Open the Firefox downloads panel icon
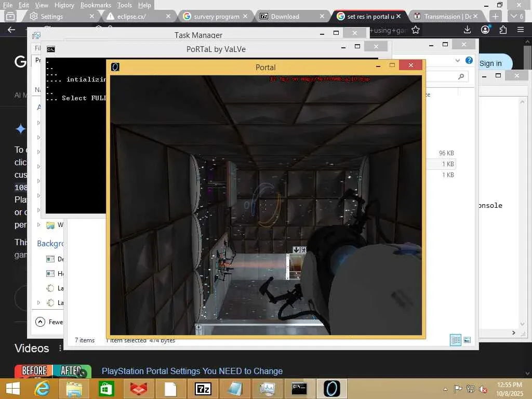 pos(467,30)
